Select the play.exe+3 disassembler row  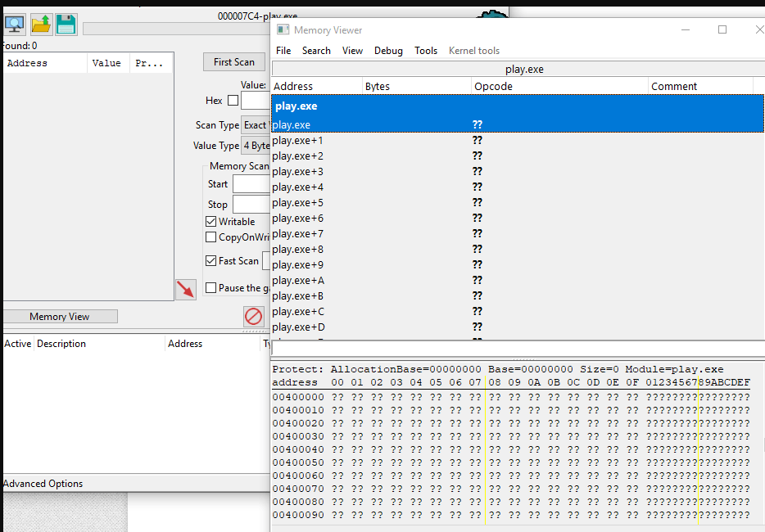click(517, 172)
